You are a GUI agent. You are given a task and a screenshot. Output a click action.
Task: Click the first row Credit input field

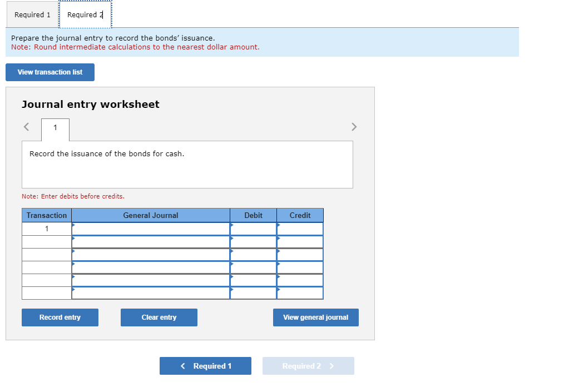(300, 229)
